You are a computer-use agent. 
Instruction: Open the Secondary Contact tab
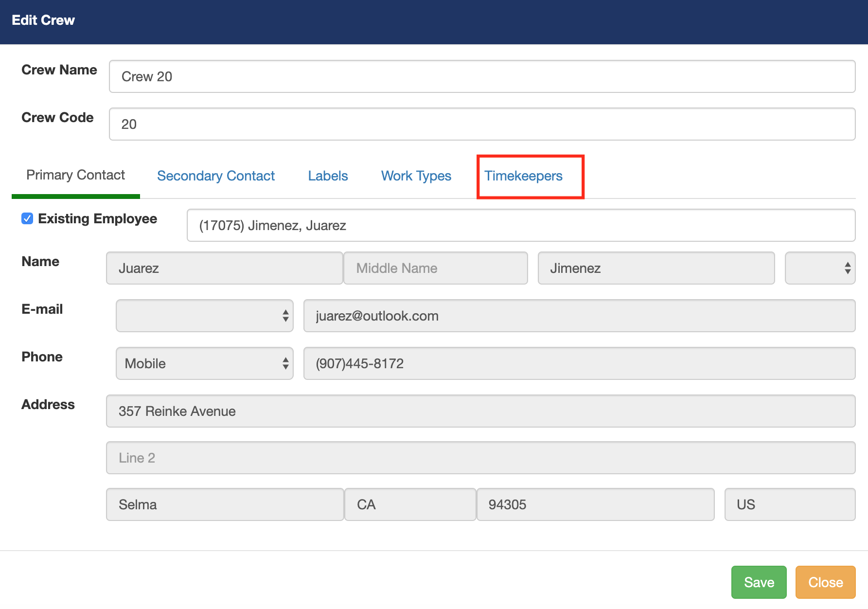tap(216, 176)
